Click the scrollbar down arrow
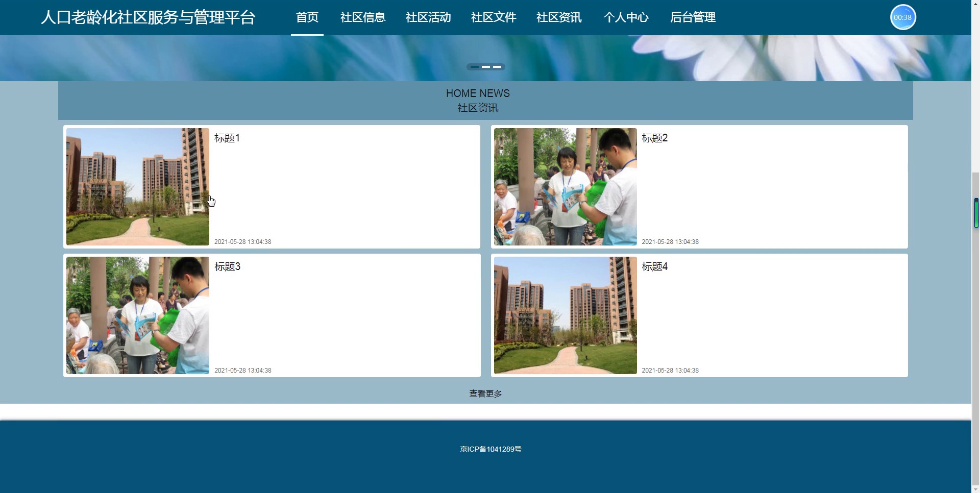The height and width of the screenshot is (493, 980). coord(975,489)
